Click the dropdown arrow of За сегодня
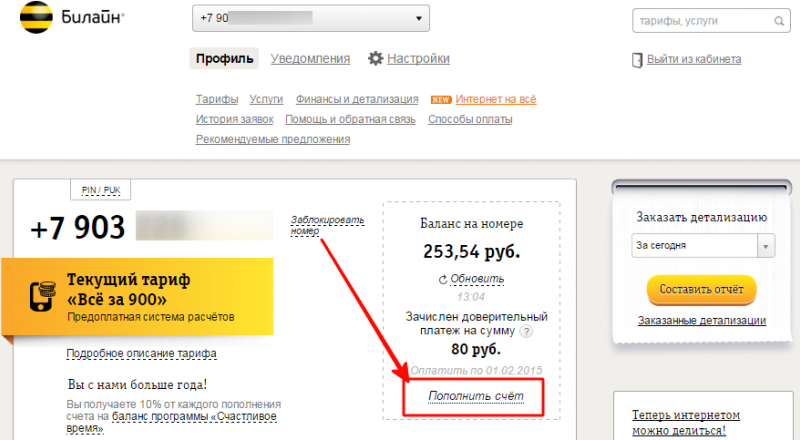Screen dimensions: 800x440 766,246
